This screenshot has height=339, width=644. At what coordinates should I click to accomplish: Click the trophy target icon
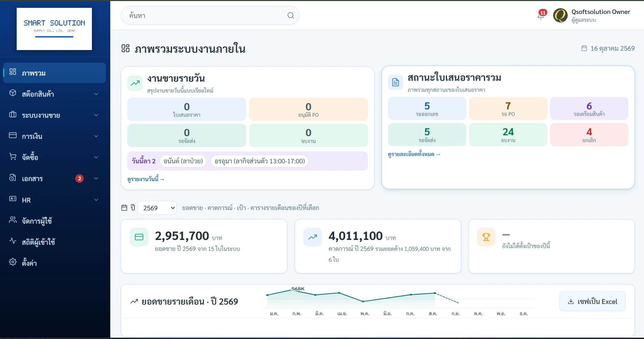[486, 237]
